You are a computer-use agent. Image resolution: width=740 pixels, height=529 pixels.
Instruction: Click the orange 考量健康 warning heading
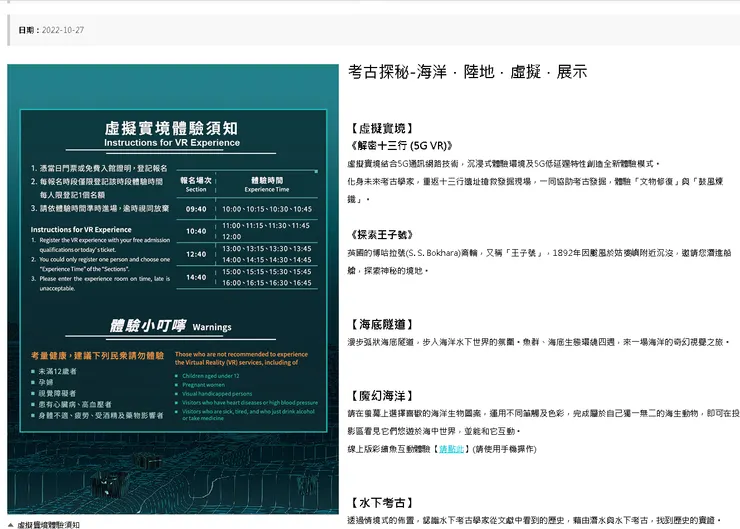tap(97, 355)
